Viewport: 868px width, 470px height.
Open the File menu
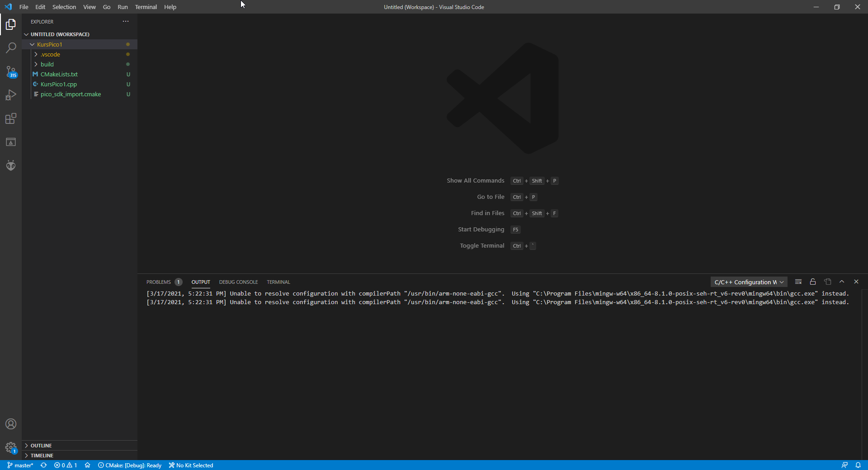pyautogui.click(x=24, y=7)
